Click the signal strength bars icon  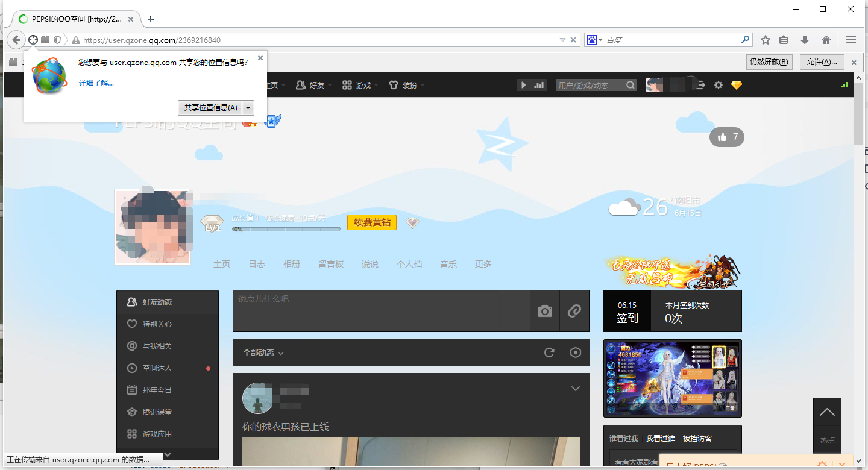[538, 85]
